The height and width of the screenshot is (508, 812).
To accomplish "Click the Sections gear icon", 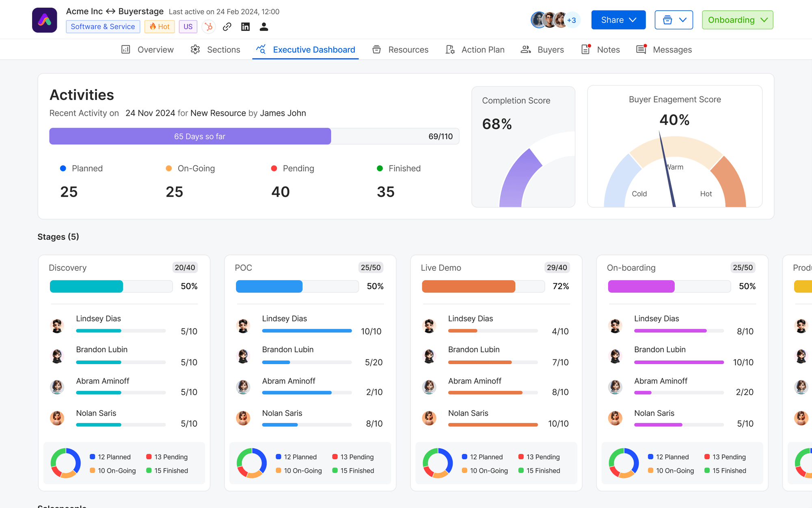I will [x=195, y=50].
